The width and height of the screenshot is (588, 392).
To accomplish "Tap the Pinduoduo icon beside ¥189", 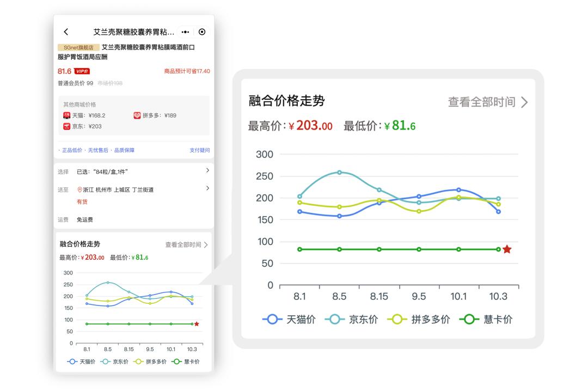I will (x=137, y=116).
